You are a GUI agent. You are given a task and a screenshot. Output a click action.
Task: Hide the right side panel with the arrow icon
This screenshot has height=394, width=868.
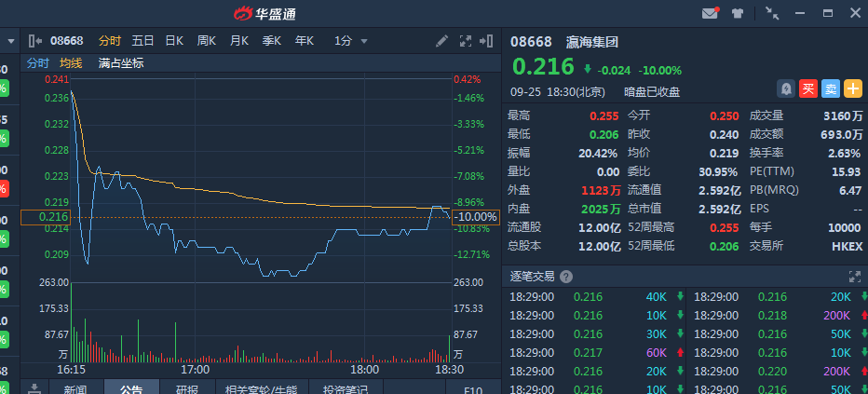486,40
